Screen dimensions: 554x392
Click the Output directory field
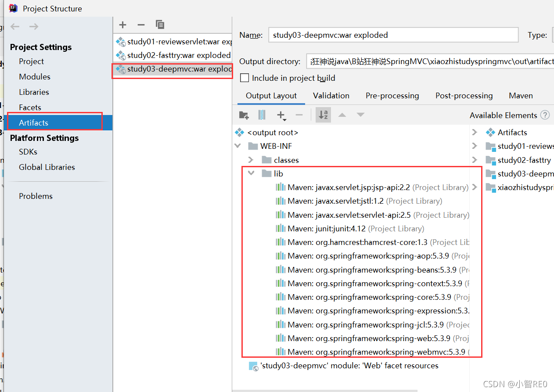pos(430,61)
